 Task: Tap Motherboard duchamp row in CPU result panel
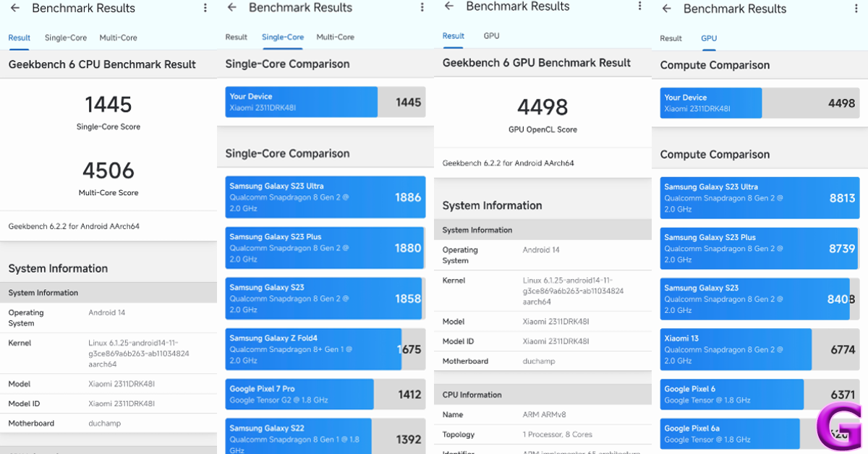tap(109, 424)
